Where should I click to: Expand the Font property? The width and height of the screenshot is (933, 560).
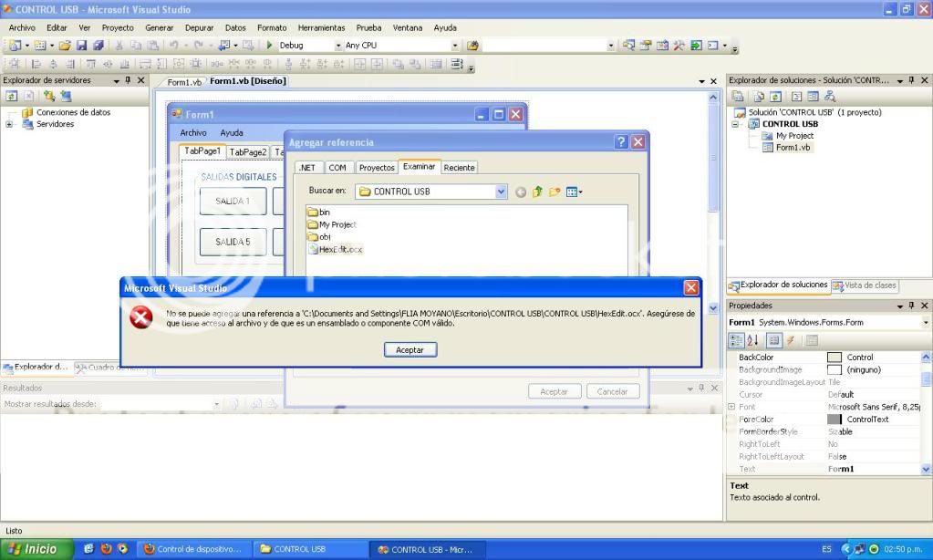pos(731,407)
